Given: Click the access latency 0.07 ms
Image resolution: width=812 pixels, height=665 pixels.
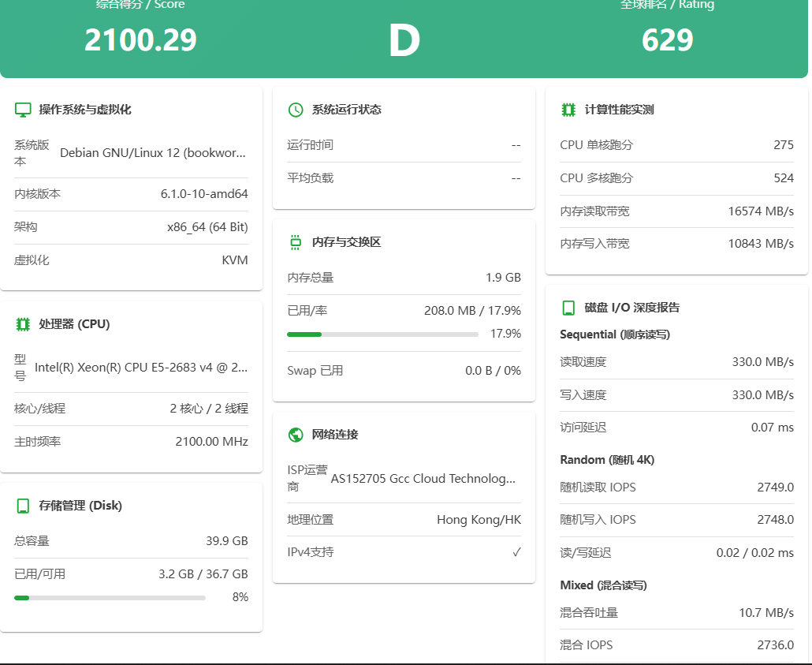Looking at the screenshot, I should point(772,428).
